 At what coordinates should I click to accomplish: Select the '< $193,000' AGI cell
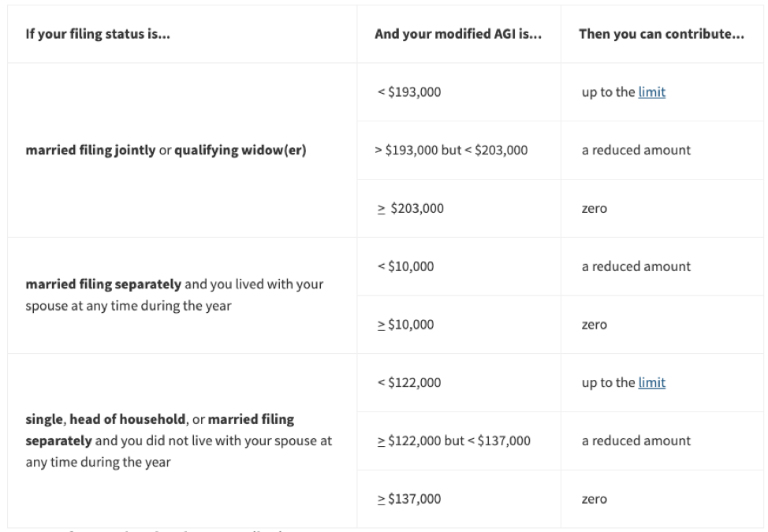click(459, 92)
